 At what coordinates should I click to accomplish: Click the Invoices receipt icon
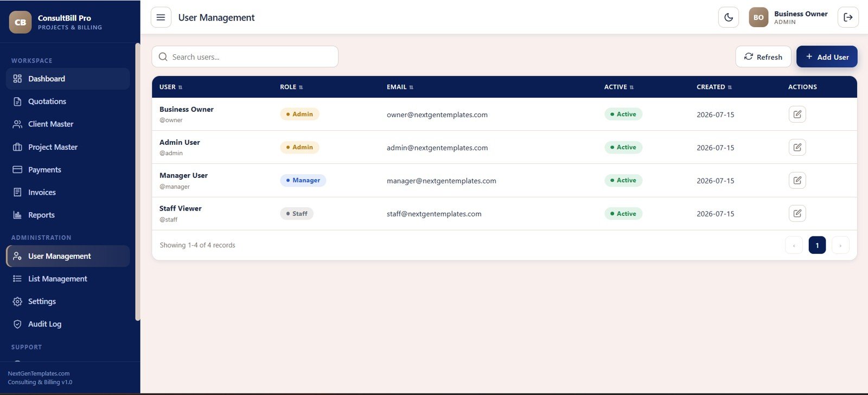point(17,192)
